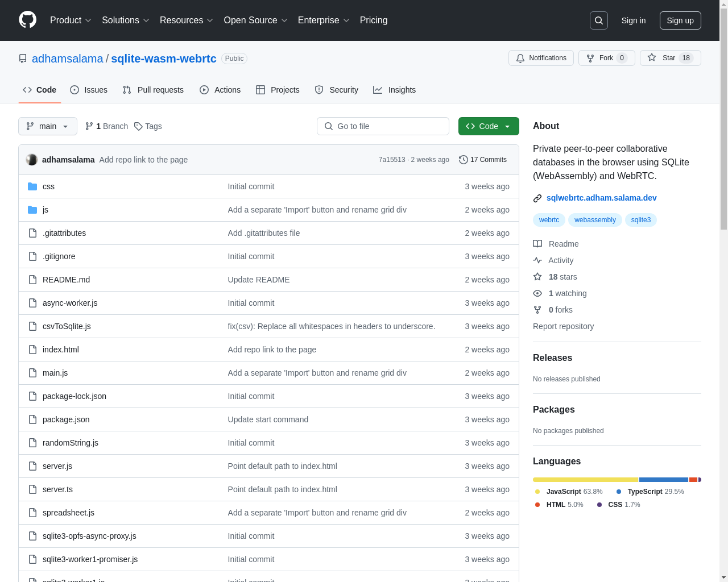Click the Sign in link
Image resolution: width=728 pixels, height=582 pixels.
point(634,20)
